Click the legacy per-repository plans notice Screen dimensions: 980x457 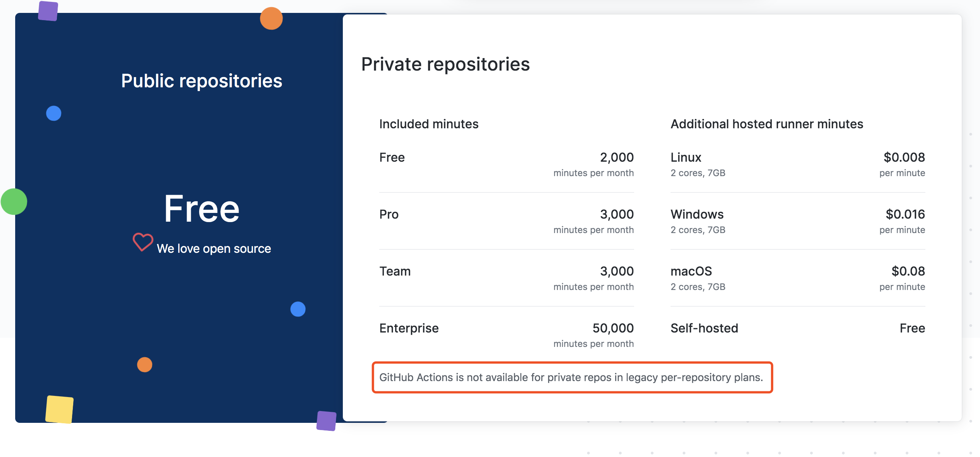click(x=572, y=377)
